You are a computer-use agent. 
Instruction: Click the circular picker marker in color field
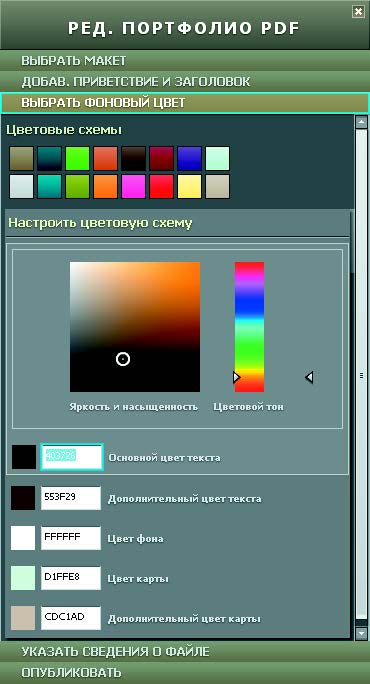click(123, 359)
